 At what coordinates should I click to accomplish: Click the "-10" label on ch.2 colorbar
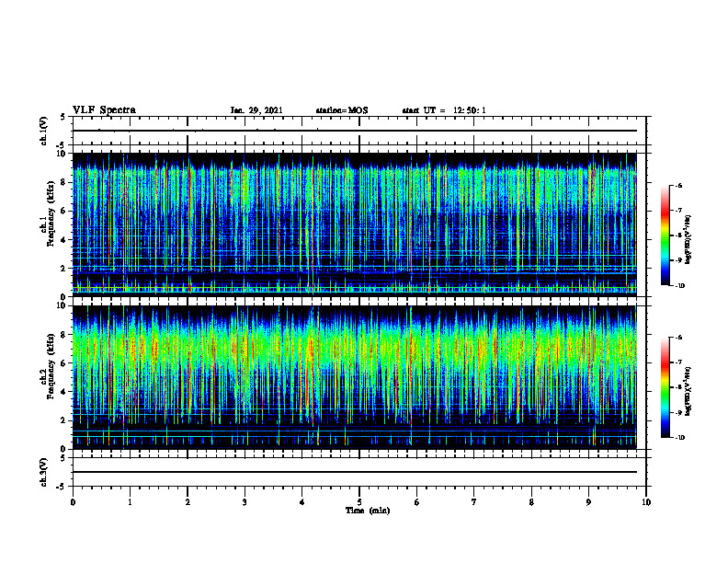click(680, 438)
